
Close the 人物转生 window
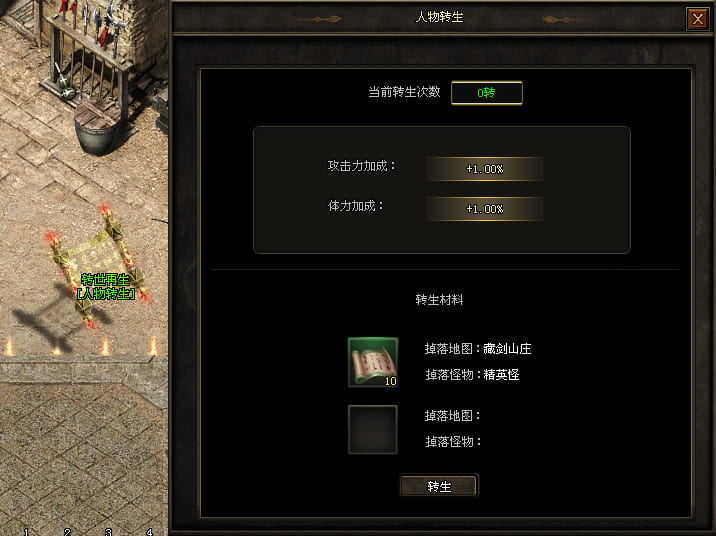(x=697, y=19)
